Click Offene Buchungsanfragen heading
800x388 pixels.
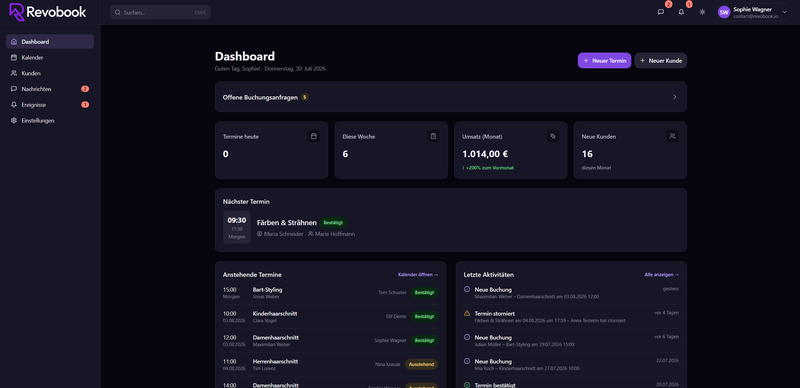point(260,97)
